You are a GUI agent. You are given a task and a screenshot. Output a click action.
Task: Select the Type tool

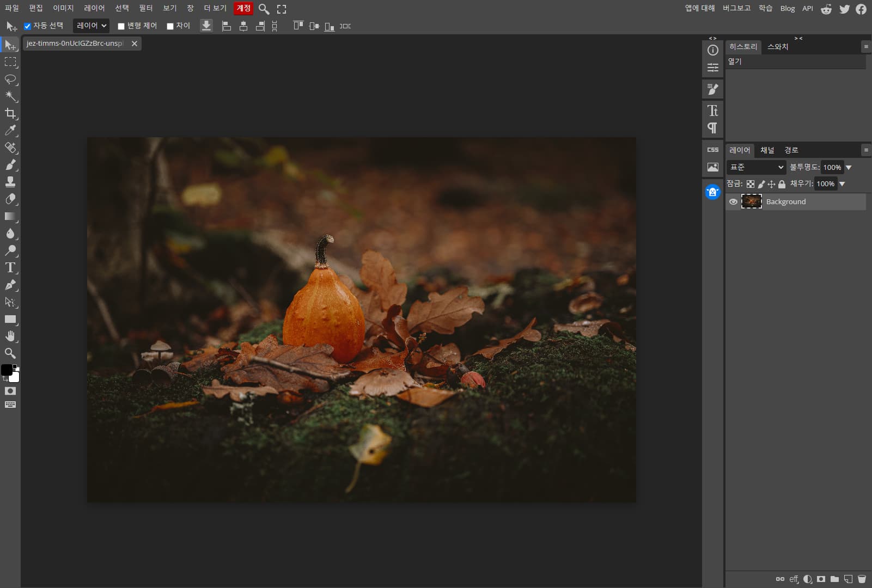[x=10, y=267]
